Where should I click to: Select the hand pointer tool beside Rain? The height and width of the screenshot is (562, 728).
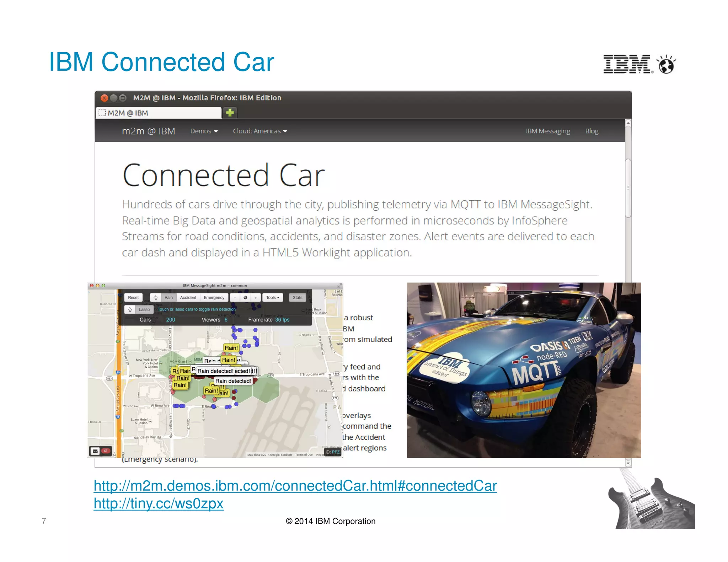(155, 297)
